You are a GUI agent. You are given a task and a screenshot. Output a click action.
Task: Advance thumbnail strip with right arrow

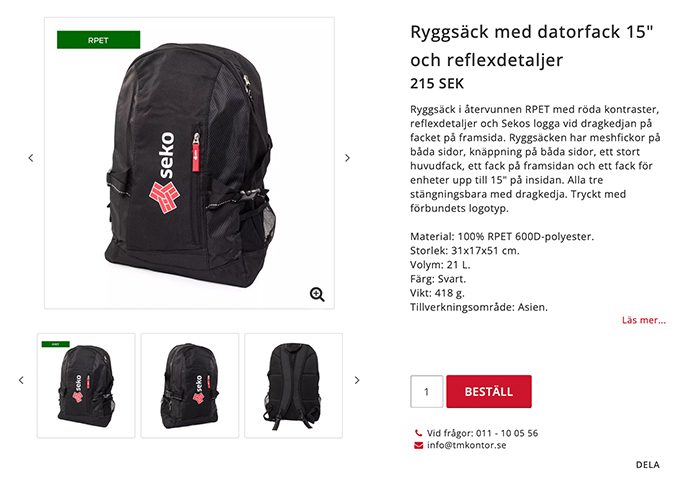click(x=357, y=380)
